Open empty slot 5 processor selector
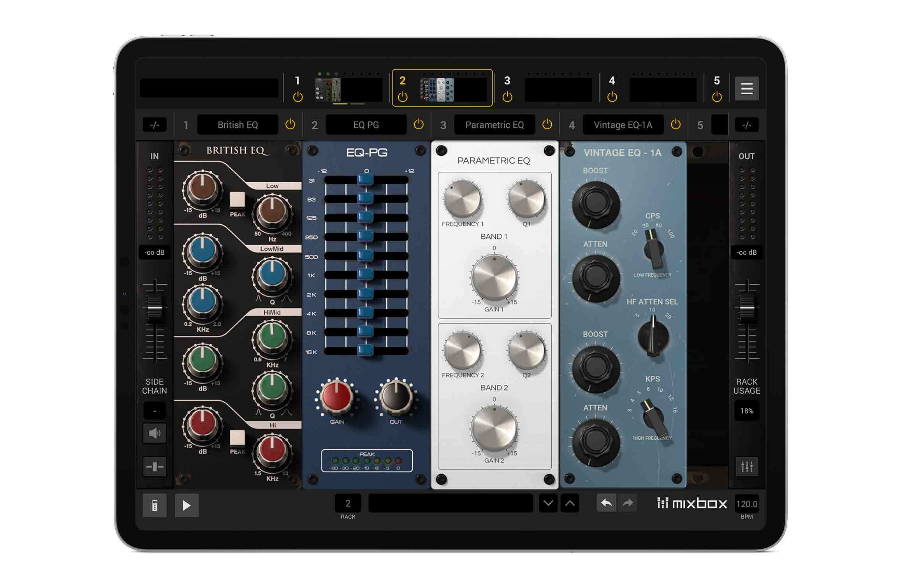 tap(719, 125)
